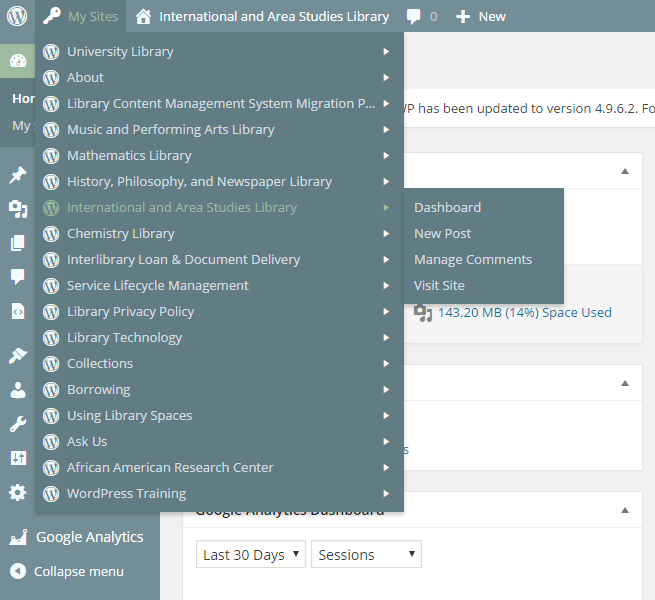The height and width of the screenshot is (600, 655).
Task: Expand African American Research Center arrow
Action: [386, 468]
